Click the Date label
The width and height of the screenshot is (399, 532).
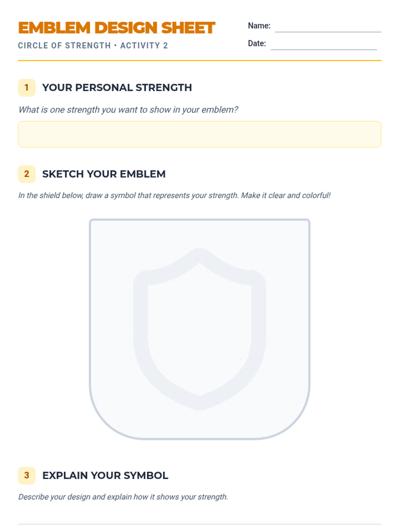point(257,43)
